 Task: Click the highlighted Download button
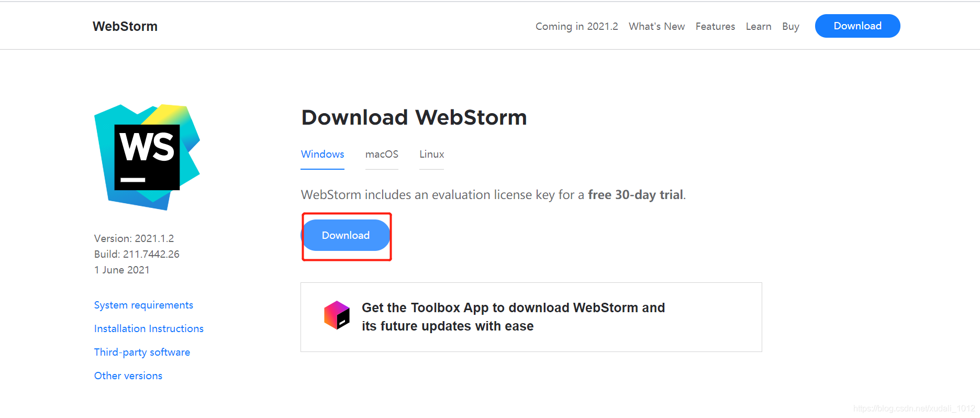pyautogui.click(x=346, y=235)
